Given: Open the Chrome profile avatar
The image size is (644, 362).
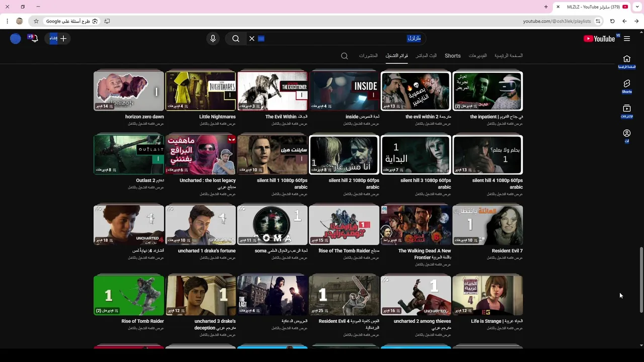Looking at the screenshot, I should tap(20, 21).
